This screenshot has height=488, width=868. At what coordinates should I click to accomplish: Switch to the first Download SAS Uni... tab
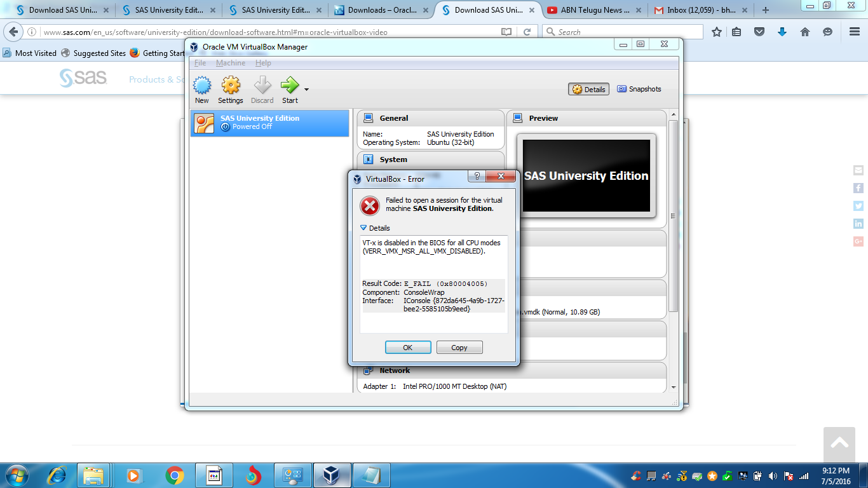62,10
